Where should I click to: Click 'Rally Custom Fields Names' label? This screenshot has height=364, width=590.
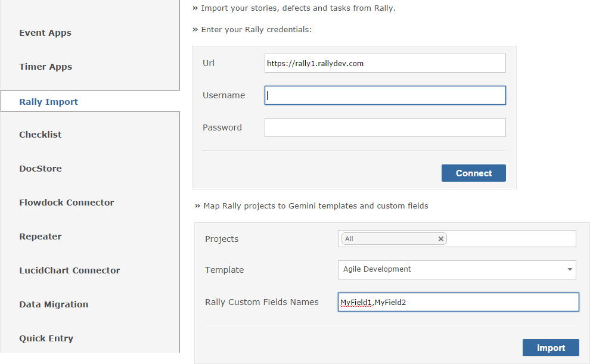tap(262, 302)
